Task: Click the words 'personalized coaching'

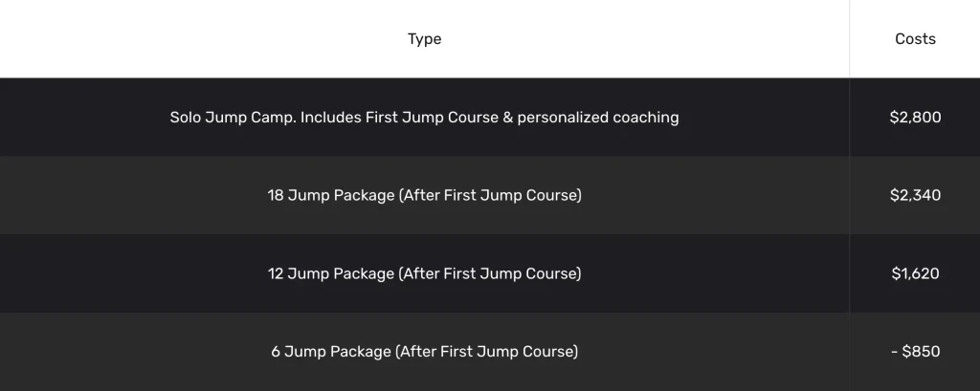Action: 598,118
